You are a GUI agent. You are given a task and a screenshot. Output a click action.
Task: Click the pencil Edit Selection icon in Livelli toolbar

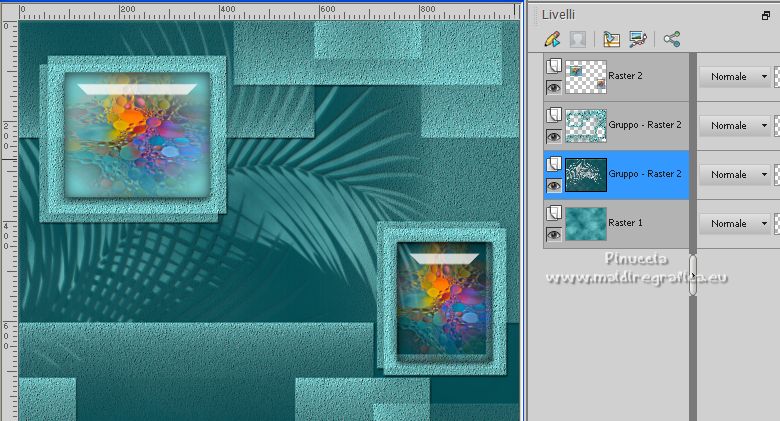(x=552, y=39)
